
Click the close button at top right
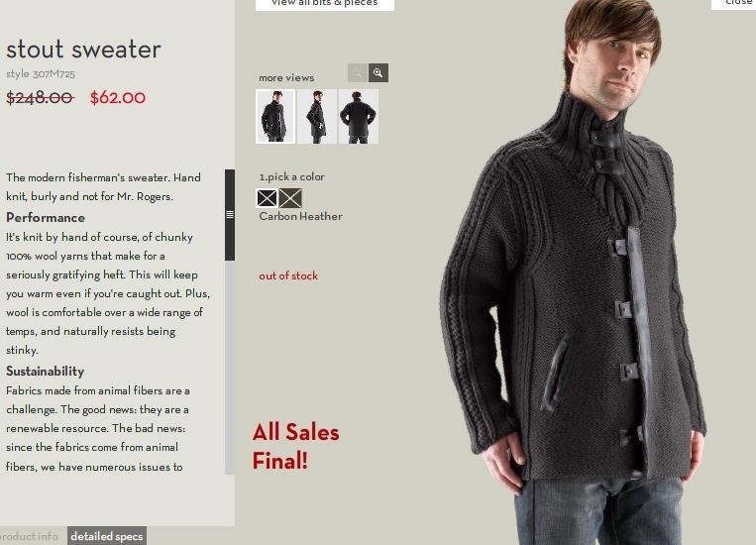pos(734,4)
